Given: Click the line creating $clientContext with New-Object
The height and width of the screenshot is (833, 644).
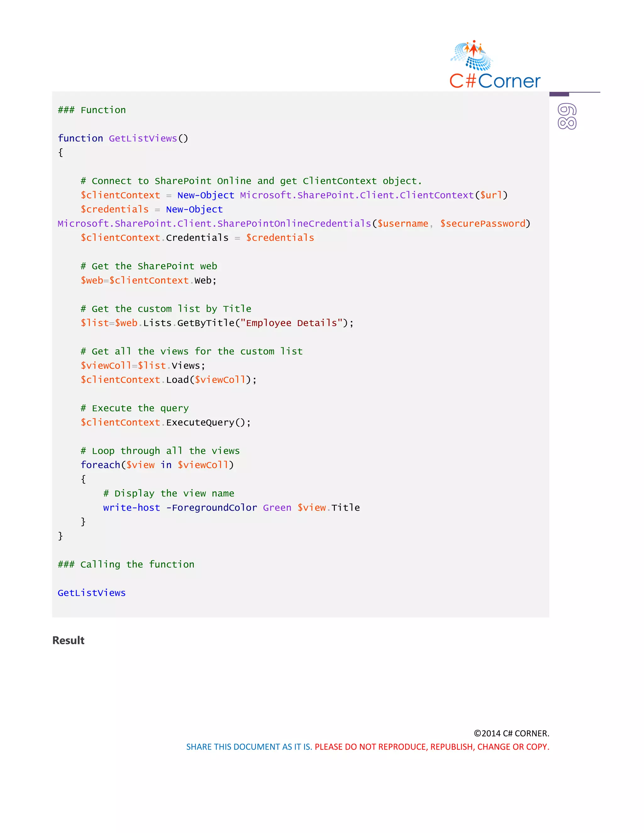Looking at the screenshot, I should (294, 195).
